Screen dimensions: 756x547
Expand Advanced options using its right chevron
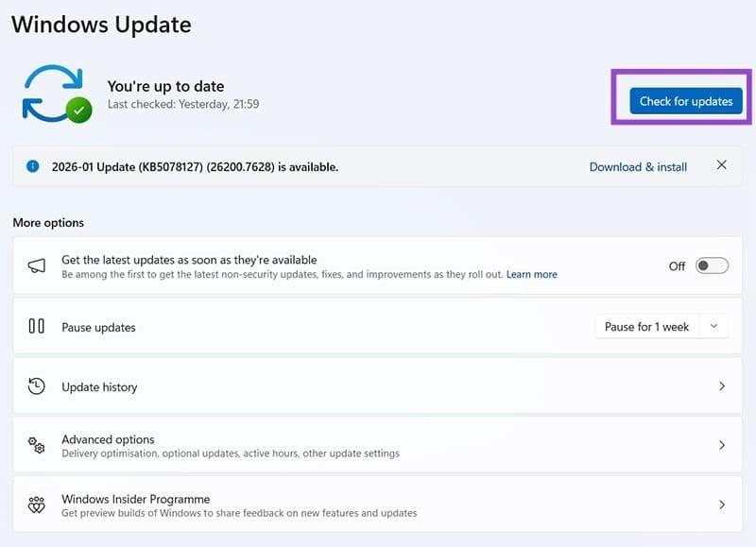[x=722, y=445]
